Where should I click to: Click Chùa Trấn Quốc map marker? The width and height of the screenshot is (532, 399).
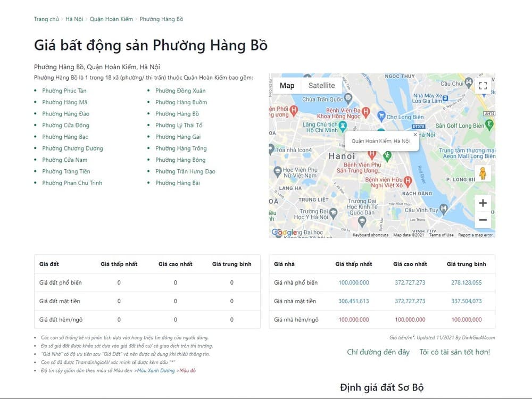[348, 99]
